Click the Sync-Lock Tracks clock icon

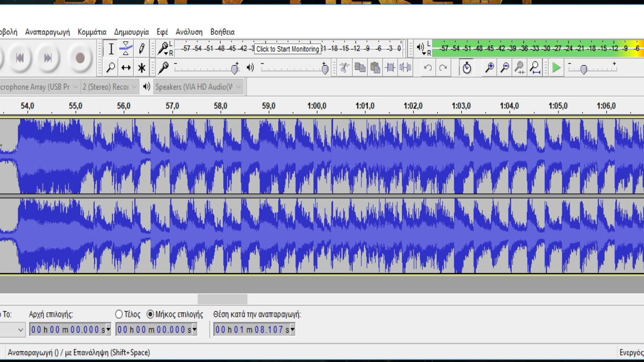click(467, 67)
